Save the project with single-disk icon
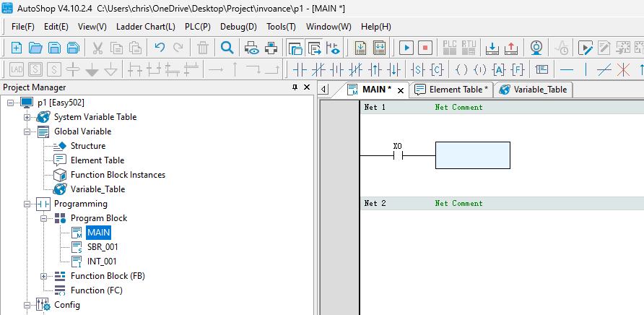This screenshot has width=644, height=315. (x=55, y=48)
